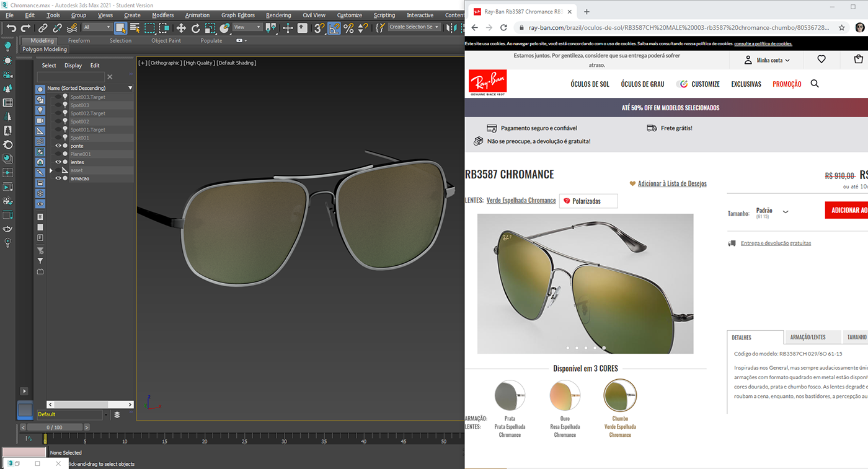Viewport: 868px width, 469px height.
Task: Click the Bind to Space Warp icon
Action: point(72,28)
